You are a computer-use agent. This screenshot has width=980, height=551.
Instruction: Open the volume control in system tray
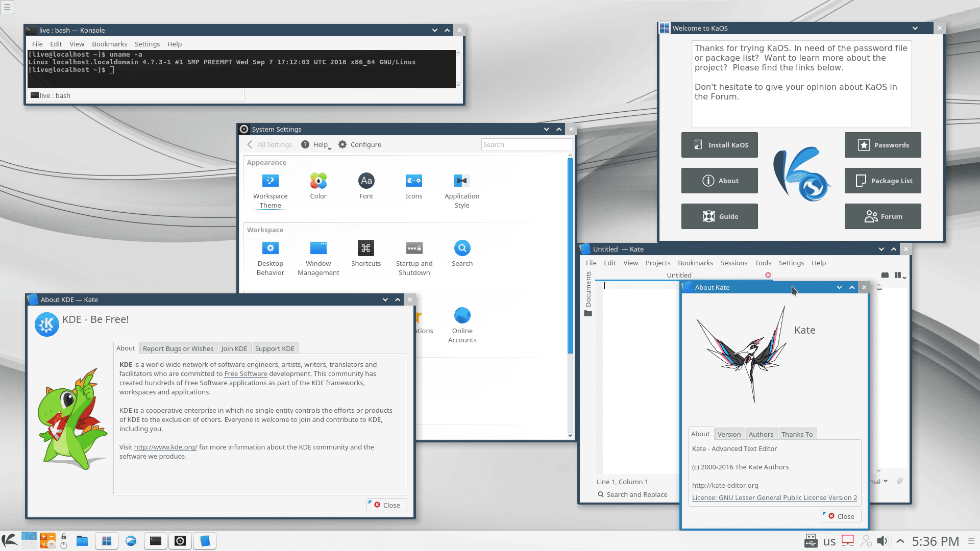coord(884,541)
